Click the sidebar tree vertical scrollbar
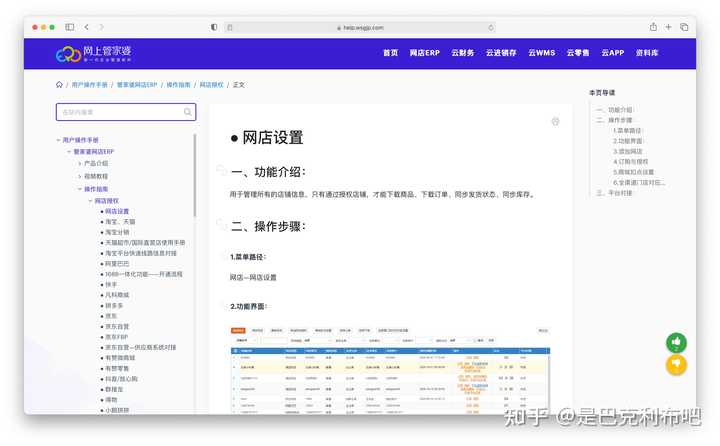 pyautogui.click(x=195, y=175)
